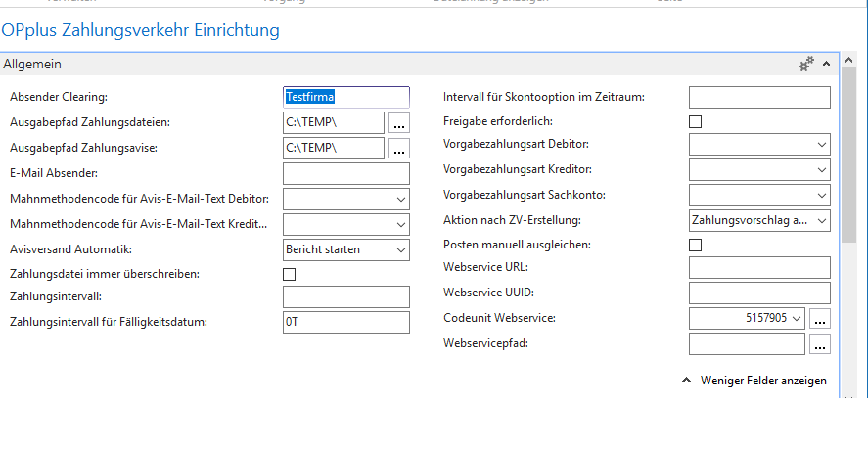Enable Freigabe erforderlich checkbox
Screen dimensions: 868x450
tap(696, 121)
